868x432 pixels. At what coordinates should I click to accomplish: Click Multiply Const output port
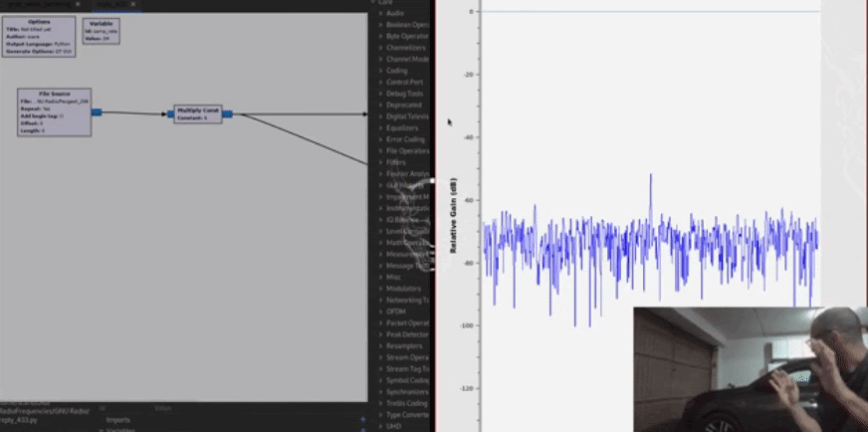tap(228, 113)
